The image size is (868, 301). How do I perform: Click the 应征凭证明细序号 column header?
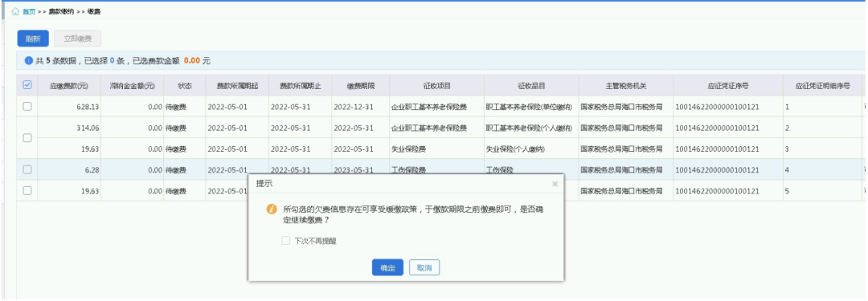tap(822, 86)
